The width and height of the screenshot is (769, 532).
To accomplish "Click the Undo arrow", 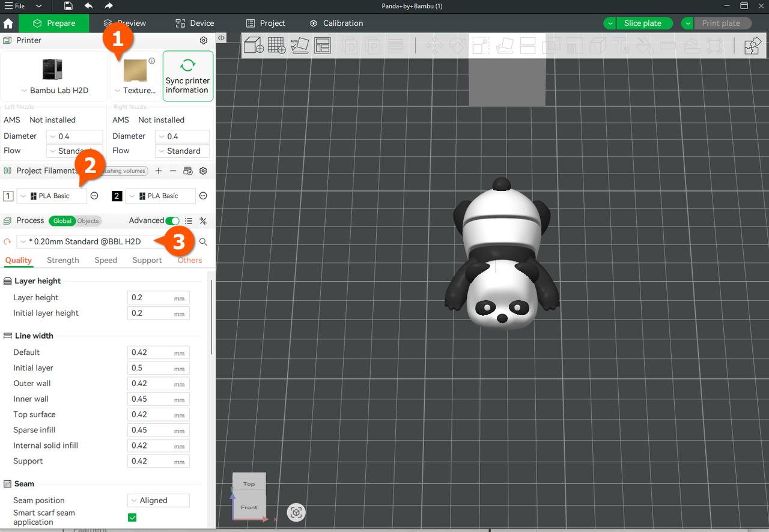I will (89, 6).
